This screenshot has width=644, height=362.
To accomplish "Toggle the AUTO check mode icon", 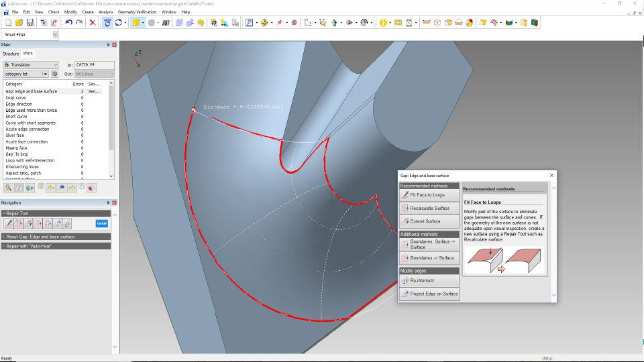I will 107,23.
